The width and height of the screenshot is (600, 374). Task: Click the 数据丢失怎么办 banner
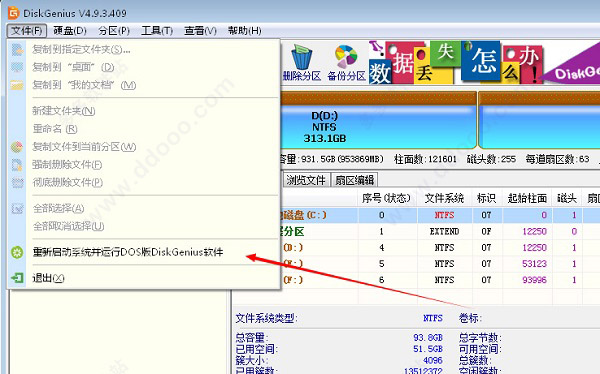point(455,62)
